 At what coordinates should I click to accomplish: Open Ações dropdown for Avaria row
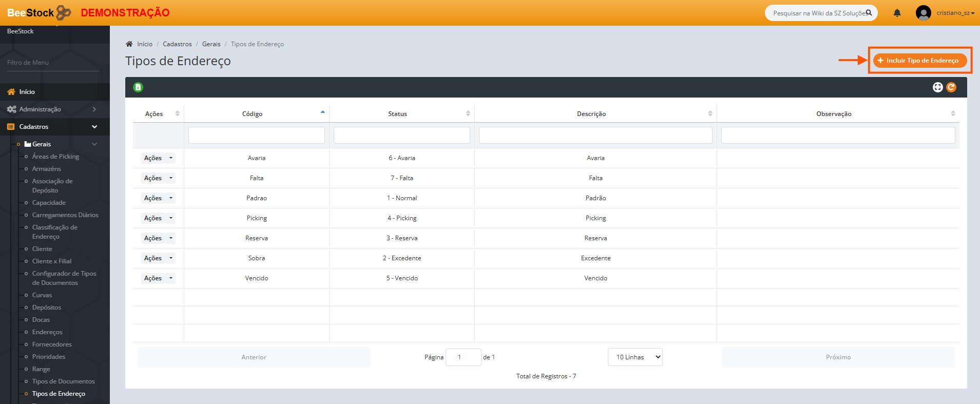click(x=158, y=158)
